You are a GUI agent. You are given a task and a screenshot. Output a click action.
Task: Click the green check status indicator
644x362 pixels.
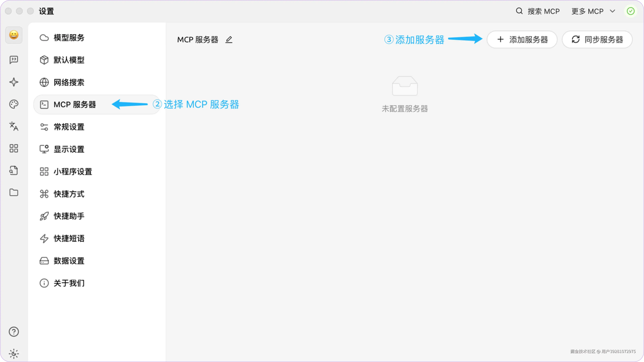pyautogui.click(x=631, y=11)
